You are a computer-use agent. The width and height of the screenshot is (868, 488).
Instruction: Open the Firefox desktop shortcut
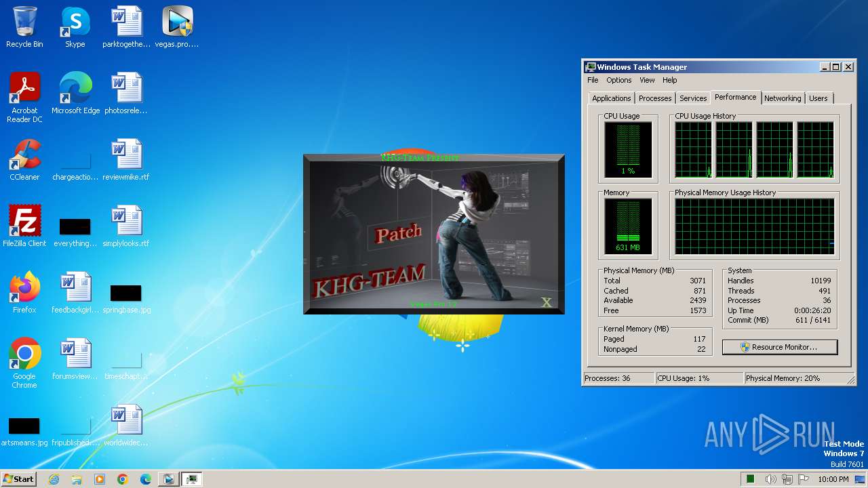click(x=24, y=293)
